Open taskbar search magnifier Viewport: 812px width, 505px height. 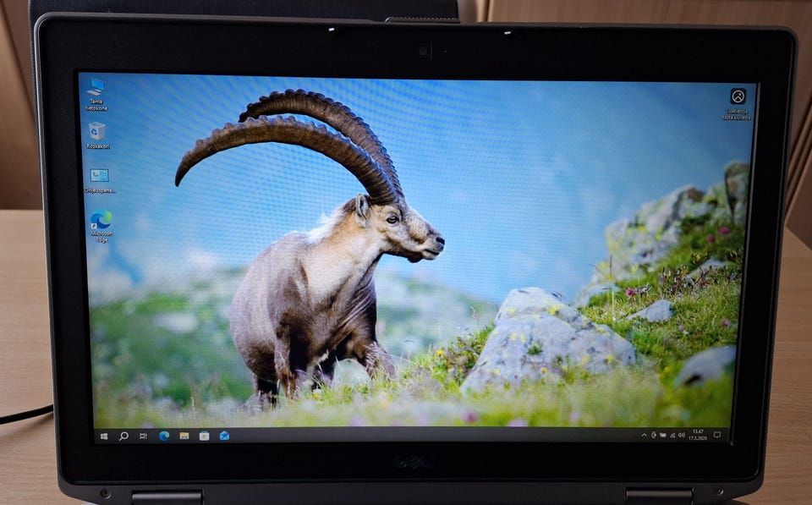123,436
